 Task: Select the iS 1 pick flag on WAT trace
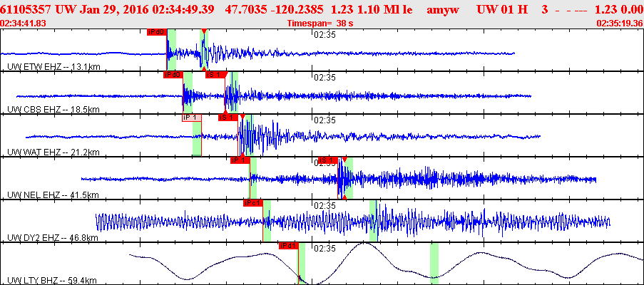click(228, 118)
